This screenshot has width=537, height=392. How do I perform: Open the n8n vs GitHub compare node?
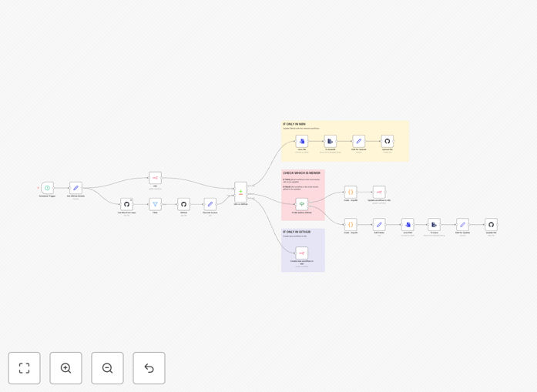pos(240,192)
